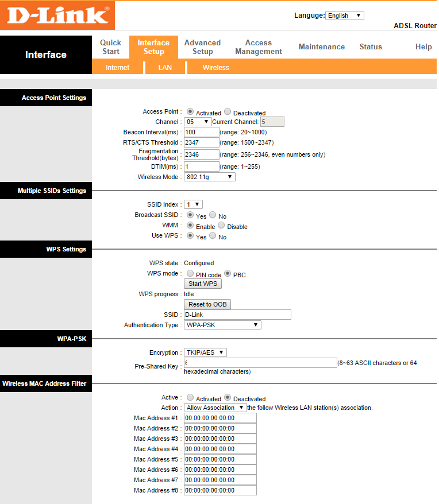Viewport: 439px width, 504px height.
Task: Click the Mac Address #5 field
Action: click(220, 459)
